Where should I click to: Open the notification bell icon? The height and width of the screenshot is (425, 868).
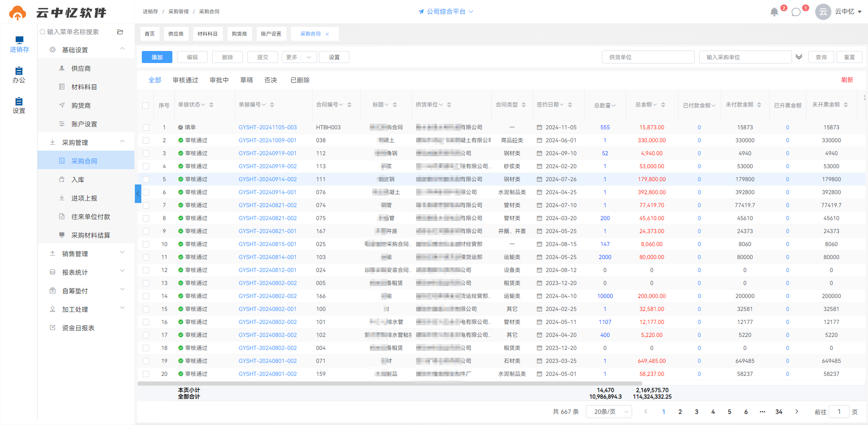coord(774,12)
